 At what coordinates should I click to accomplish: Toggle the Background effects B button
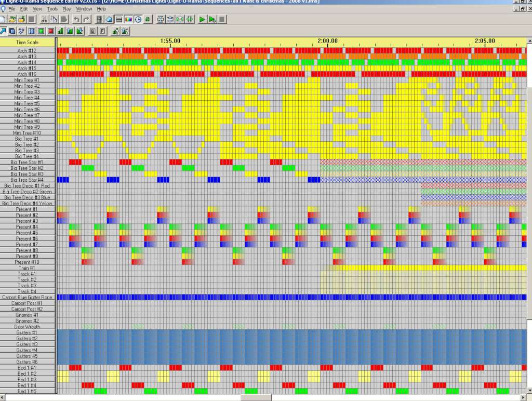(x=92, y=31)
